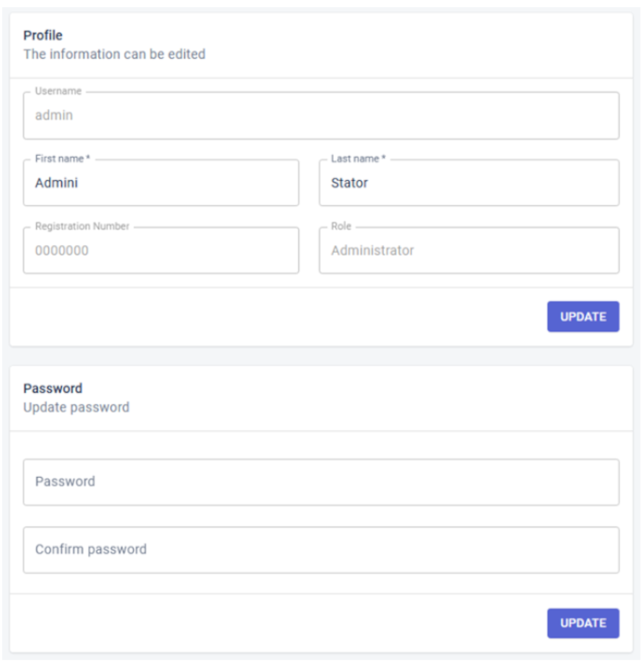The width and height of the screenshot is (644, 668).
Task: Click the required asterisk beside First name
Action: 88,157
